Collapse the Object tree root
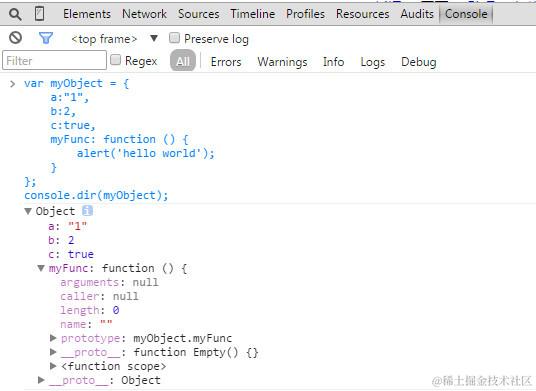536x391 pixels. (28, 211)
